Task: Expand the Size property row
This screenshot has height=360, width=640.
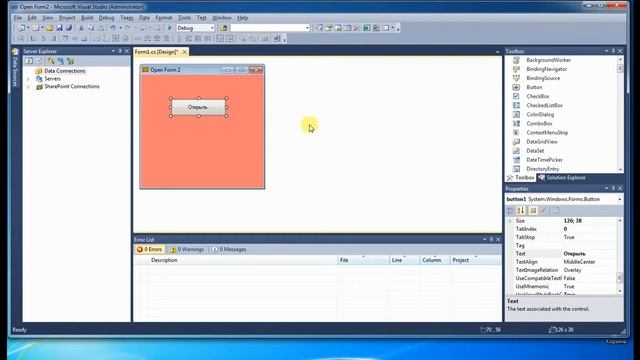Action: 509,221
